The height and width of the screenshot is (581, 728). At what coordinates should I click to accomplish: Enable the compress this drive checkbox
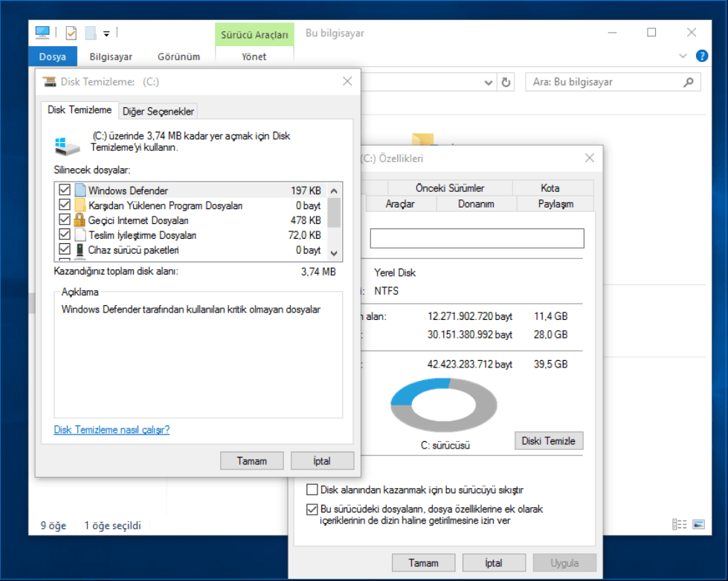coord(312,489)
